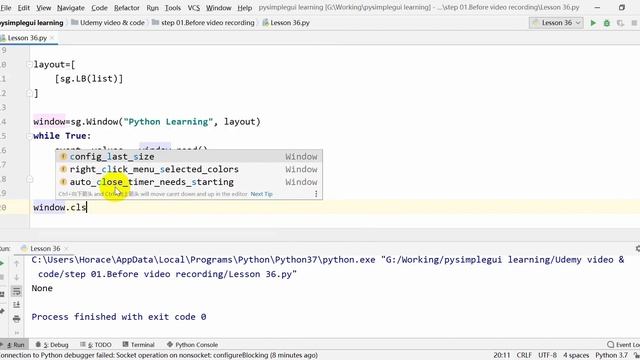The height and width of the screenshot is (360, 640).
Task: Click fold end marker beside closing bracket
Action: (29, 93)
